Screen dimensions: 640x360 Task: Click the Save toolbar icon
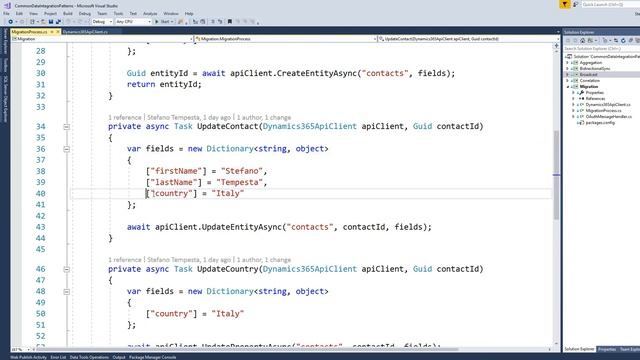51,22
